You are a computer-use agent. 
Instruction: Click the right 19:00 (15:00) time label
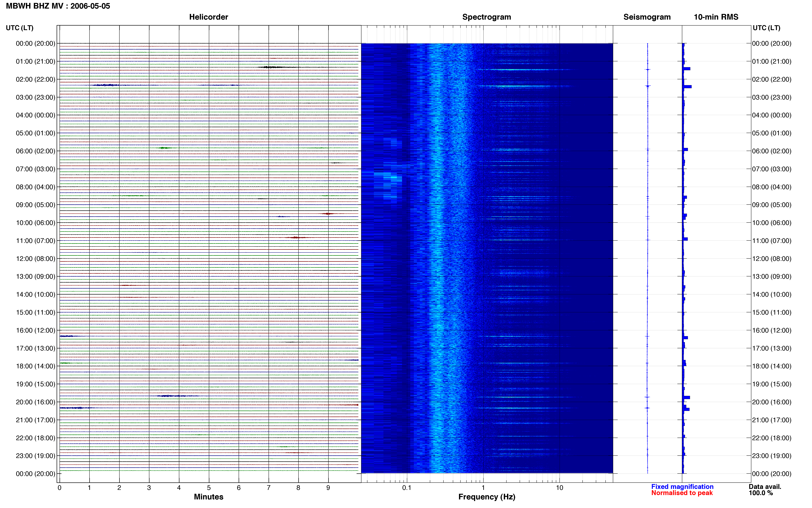tap(772, 384)
